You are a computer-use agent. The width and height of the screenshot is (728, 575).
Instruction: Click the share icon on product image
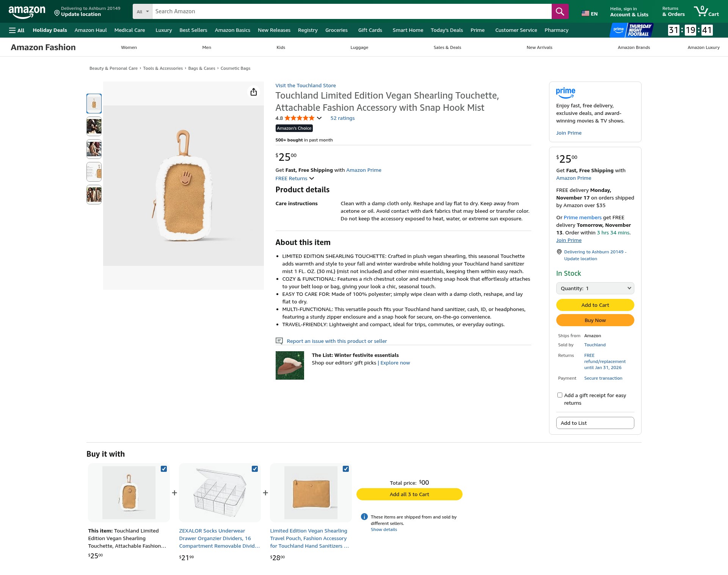coord(254,92)
